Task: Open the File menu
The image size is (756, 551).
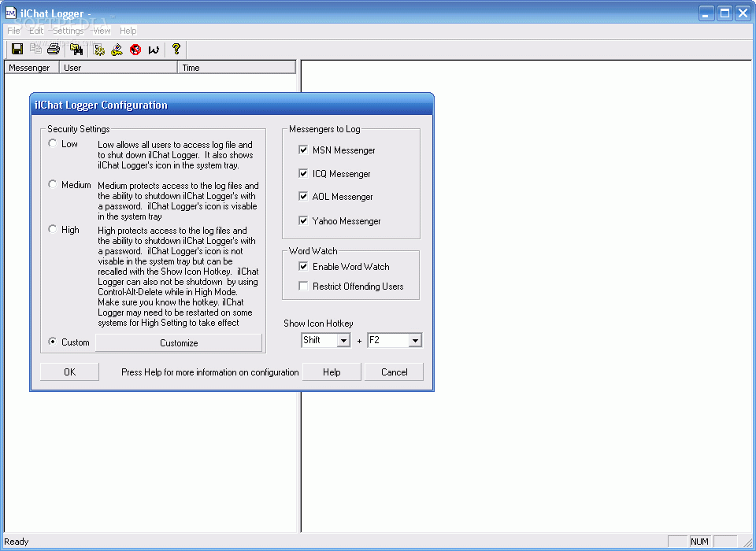Action: point(13,31)
